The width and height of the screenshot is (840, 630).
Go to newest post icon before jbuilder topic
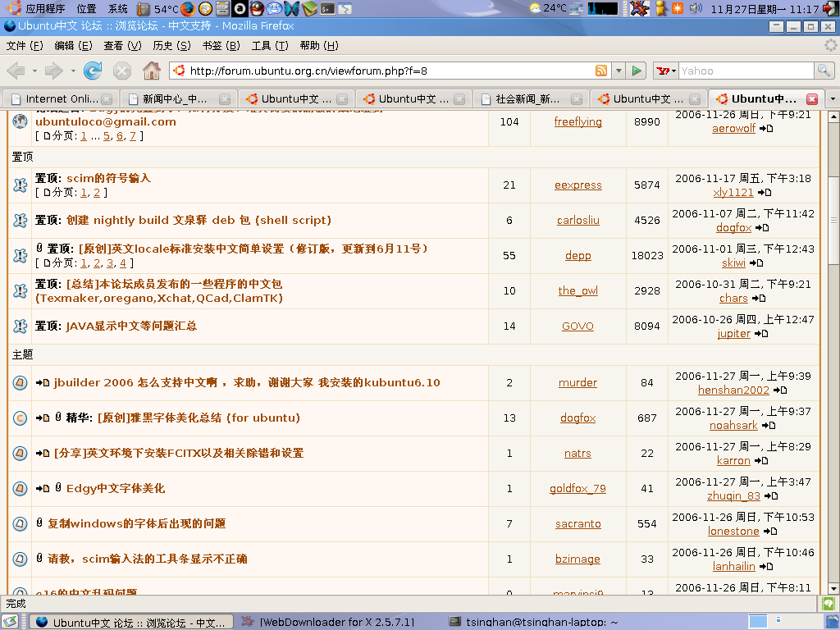43,382
